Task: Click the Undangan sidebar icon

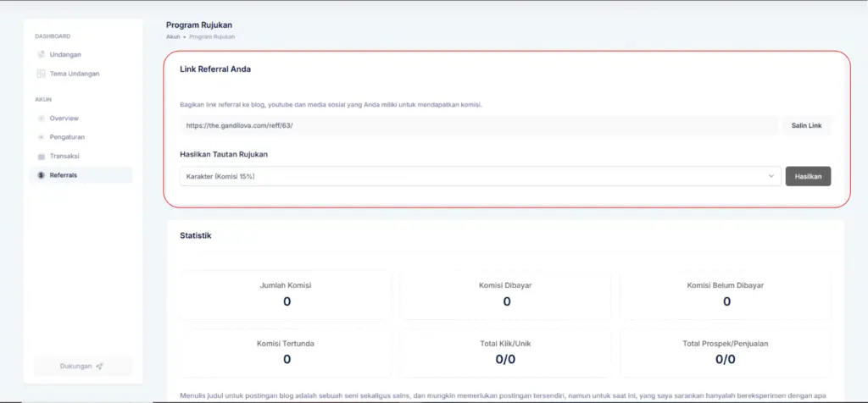Action: pos(41,55)
